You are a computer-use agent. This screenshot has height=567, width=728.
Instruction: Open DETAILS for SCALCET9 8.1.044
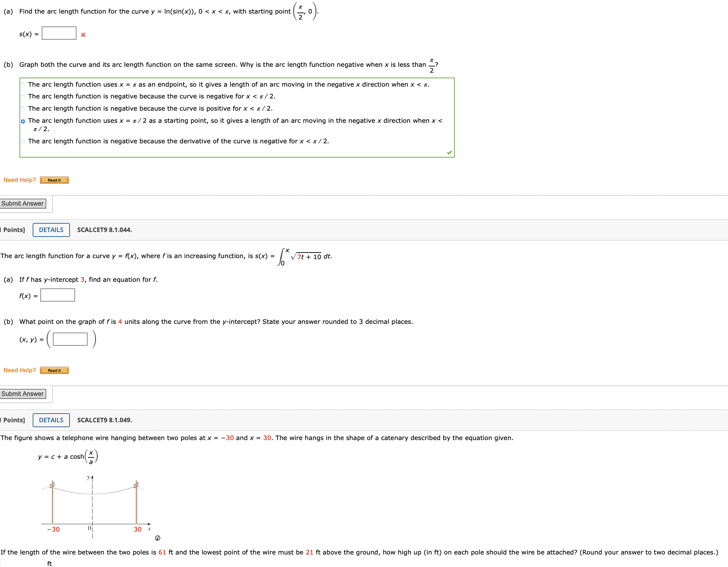[51, 230]
